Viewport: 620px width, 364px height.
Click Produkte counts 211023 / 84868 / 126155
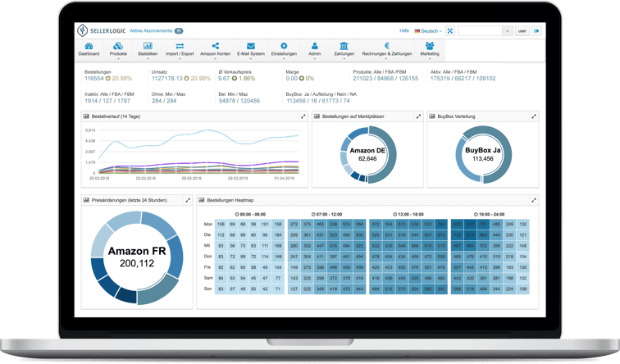(385, 79)
